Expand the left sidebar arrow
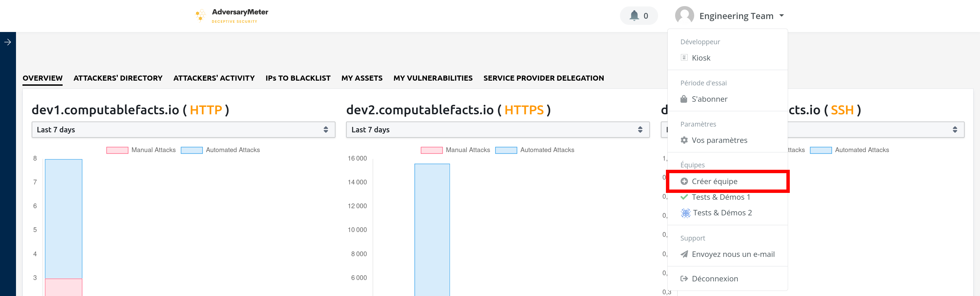Image resolution: width=980 pixels, height=296 pixels. pos(7,42)
